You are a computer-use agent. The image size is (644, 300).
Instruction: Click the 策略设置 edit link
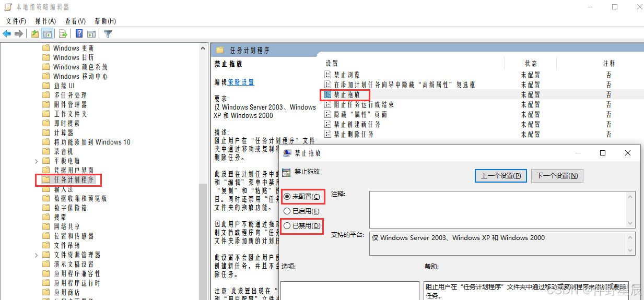[x=241, y=82]
